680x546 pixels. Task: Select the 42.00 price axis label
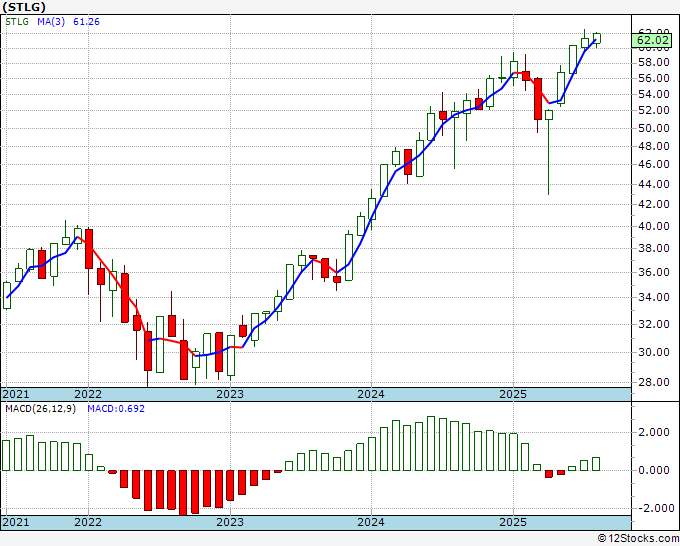tap(654, 204)
